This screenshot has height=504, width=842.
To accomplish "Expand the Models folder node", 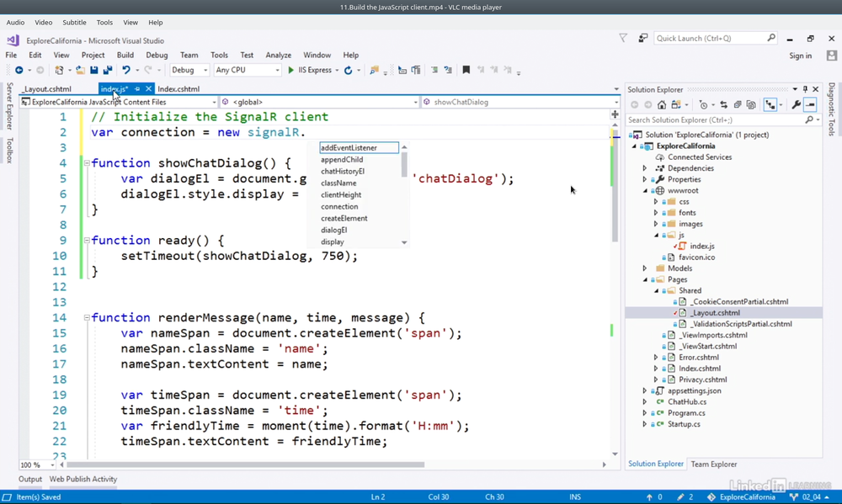I will [645, 268].
